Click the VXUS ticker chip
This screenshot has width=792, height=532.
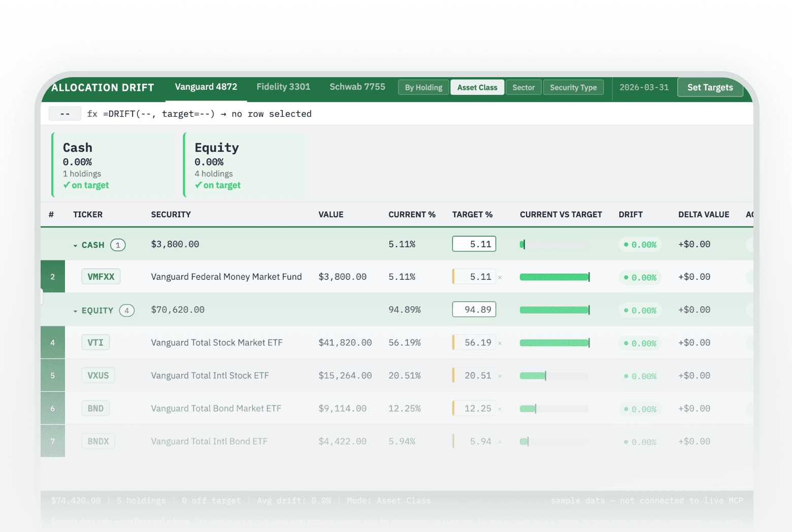(x=98, y=376)
